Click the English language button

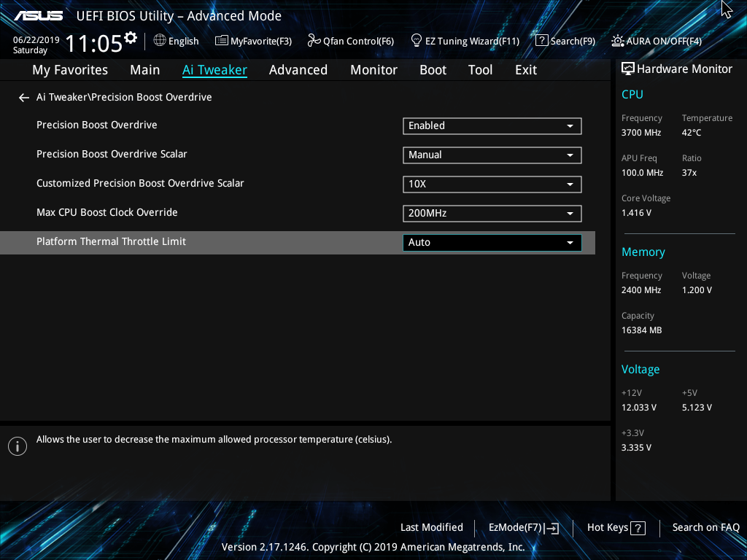pyautogui.click(x=177, y=41)
